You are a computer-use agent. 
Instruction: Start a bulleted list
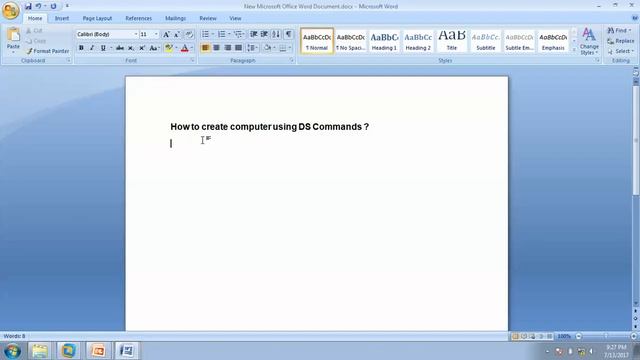coord(205,34)
